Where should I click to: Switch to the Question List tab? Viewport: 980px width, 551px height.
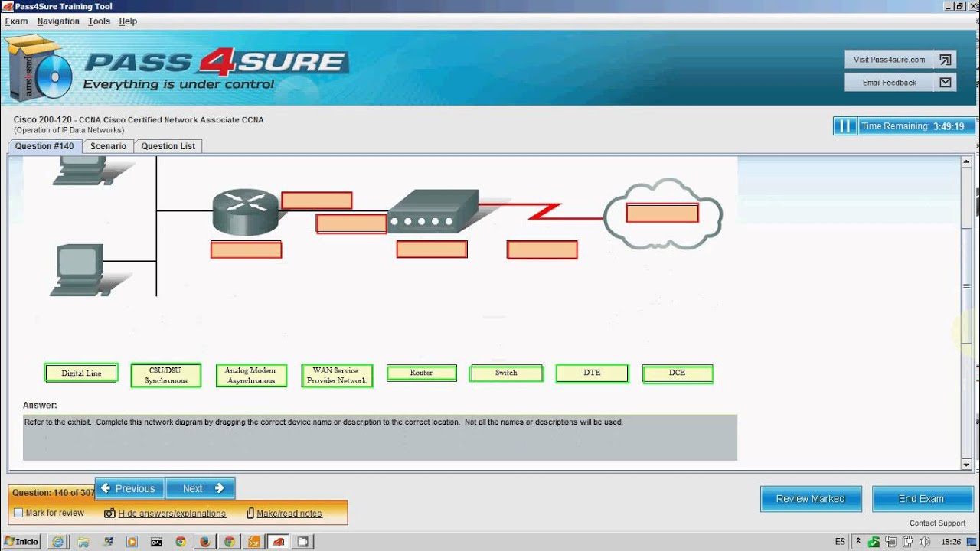point(168,146)
